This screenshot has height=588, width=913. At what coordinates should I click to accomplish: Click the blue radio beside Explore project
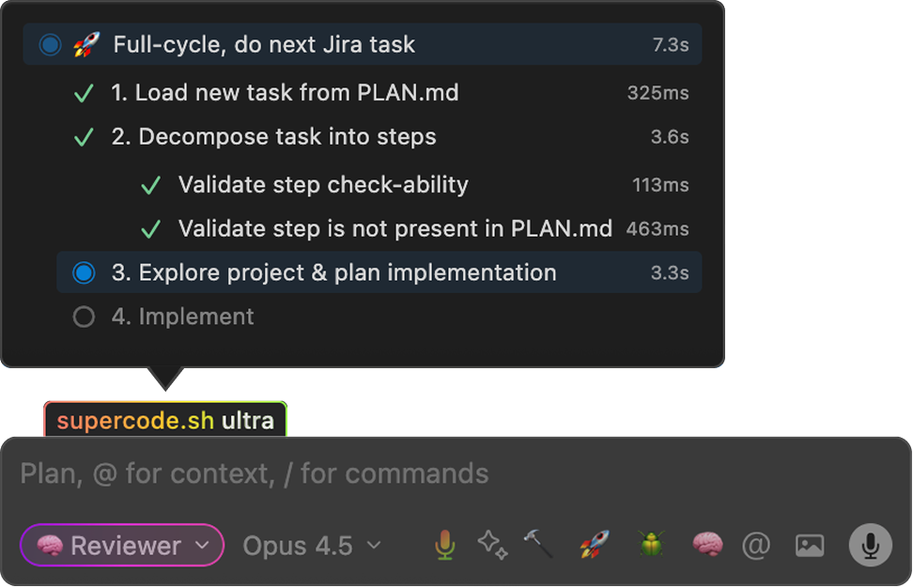point(84,272)
